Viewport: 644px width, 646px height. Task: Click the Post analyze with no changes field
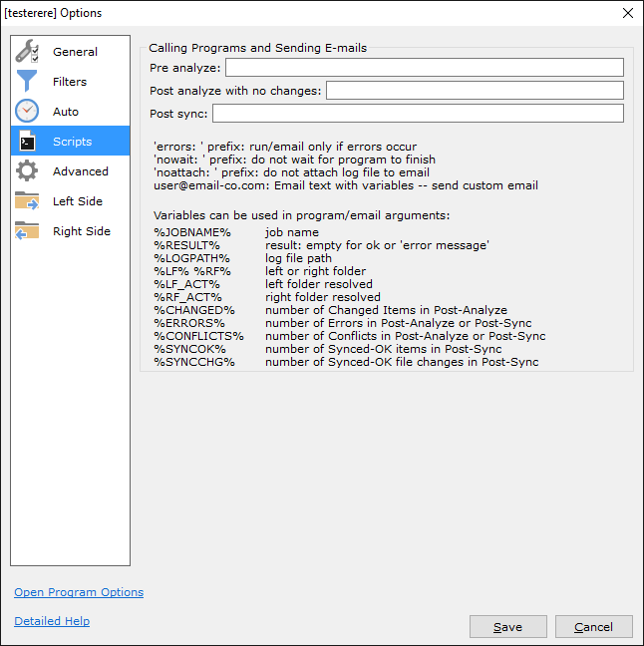tap(475, 91)
